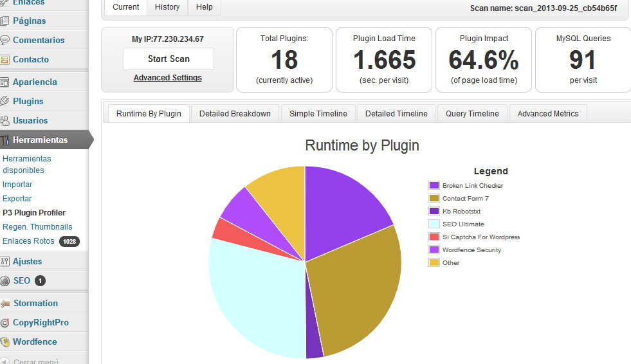
Task: Open Regen. Thumbnails submenu link
Action: pos(37,227)
